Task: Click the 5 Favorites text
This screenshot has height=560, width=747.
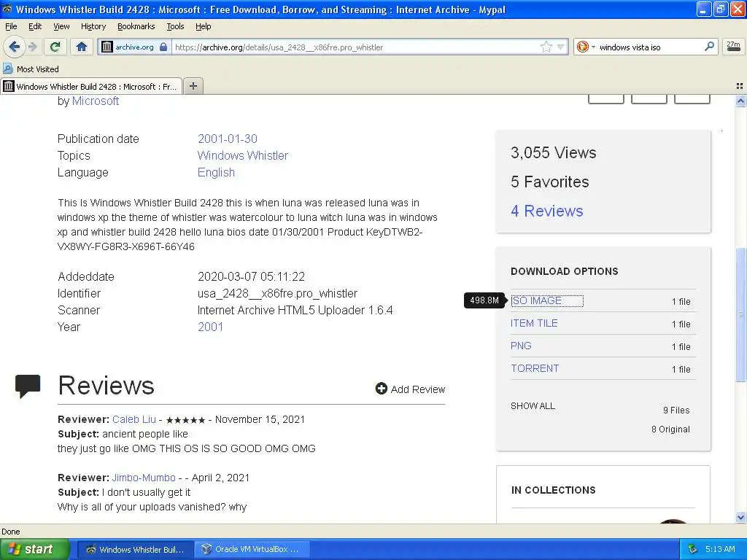Action: click(x=550, y=182)
